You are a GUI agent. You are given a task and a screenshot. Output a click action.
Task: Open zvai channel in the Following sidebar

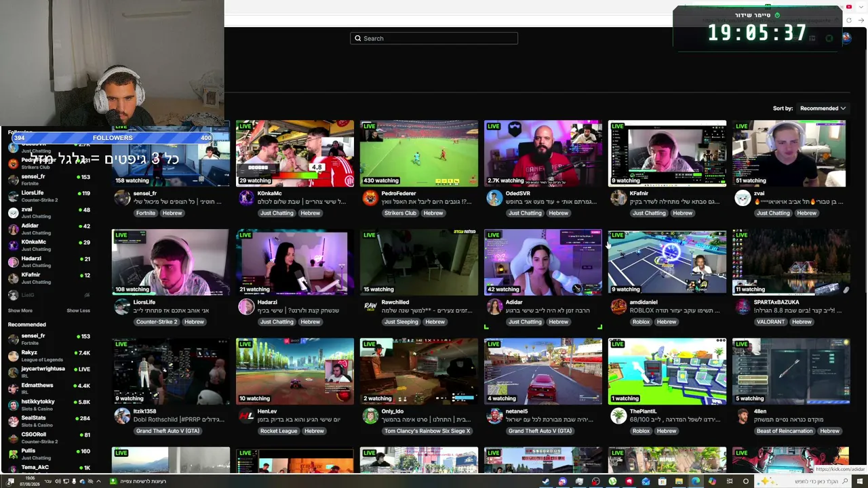(x=49, y=213)
